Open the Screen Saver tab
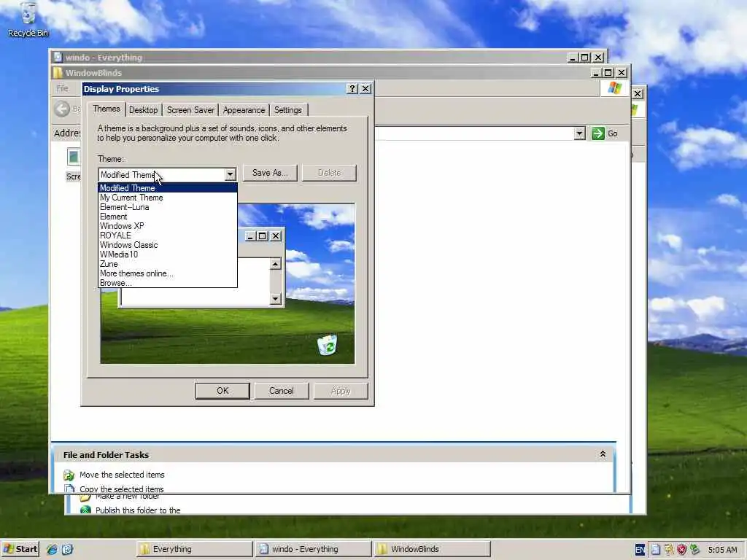747x560 pixels. coord(190,110)
